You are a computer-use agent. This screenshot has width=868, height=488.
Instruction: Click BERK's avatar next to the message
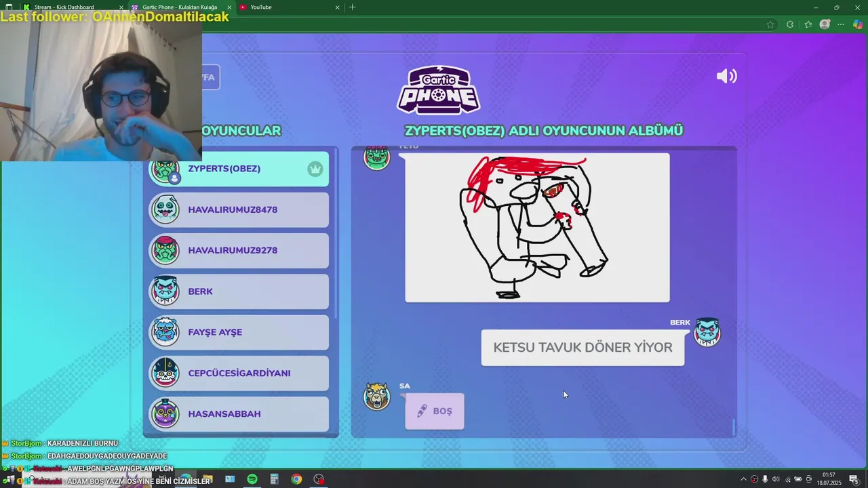(x=707, y=332)
